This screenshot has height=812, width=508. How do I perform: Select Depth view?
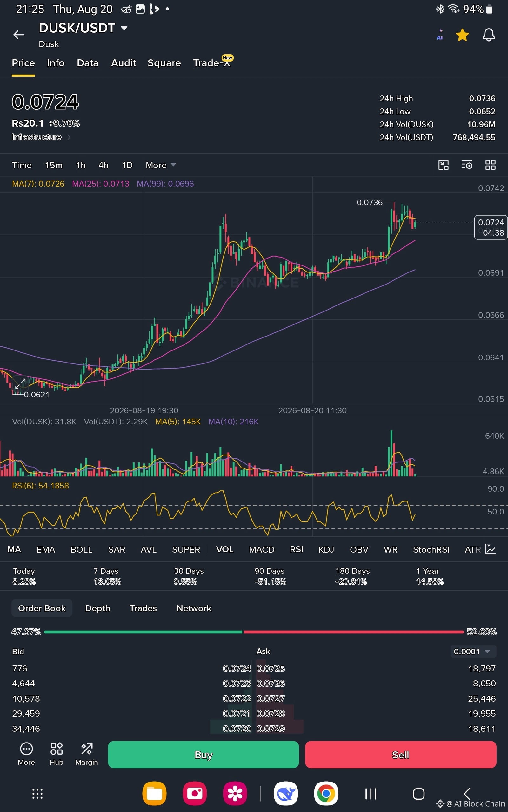pos(97,608)
